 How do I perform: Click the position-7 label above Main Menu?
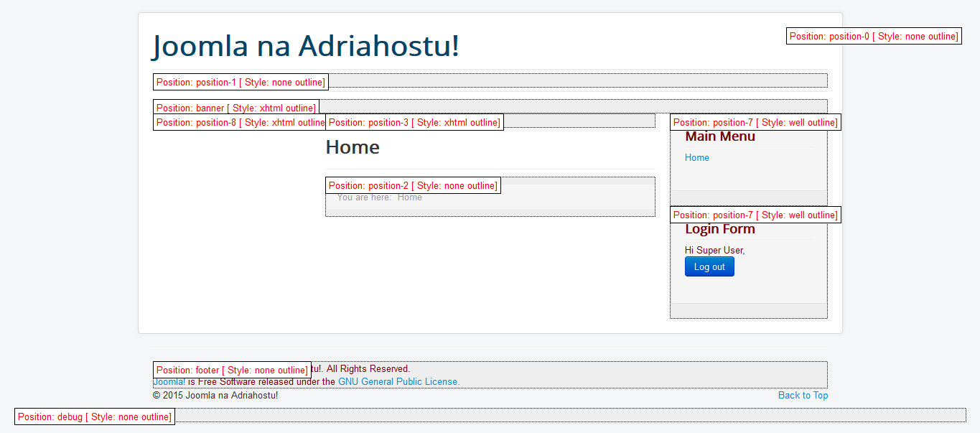coord(755,122)
